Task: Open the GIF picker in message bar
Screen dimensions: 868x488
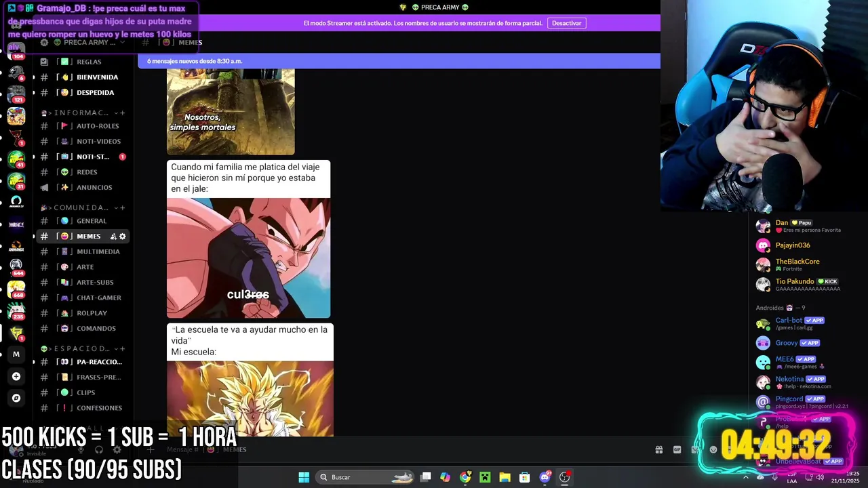Action: coord(677,449)
